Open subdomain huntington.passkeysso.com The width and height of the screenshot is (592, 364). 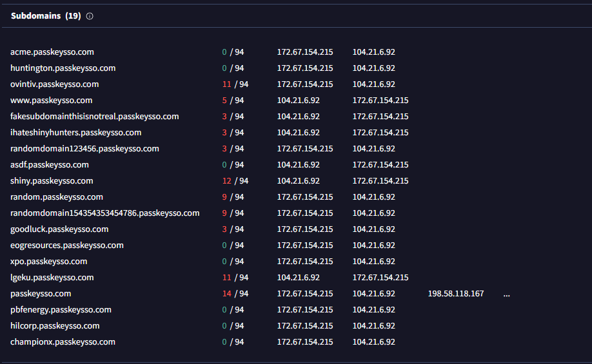click(63, 68)
